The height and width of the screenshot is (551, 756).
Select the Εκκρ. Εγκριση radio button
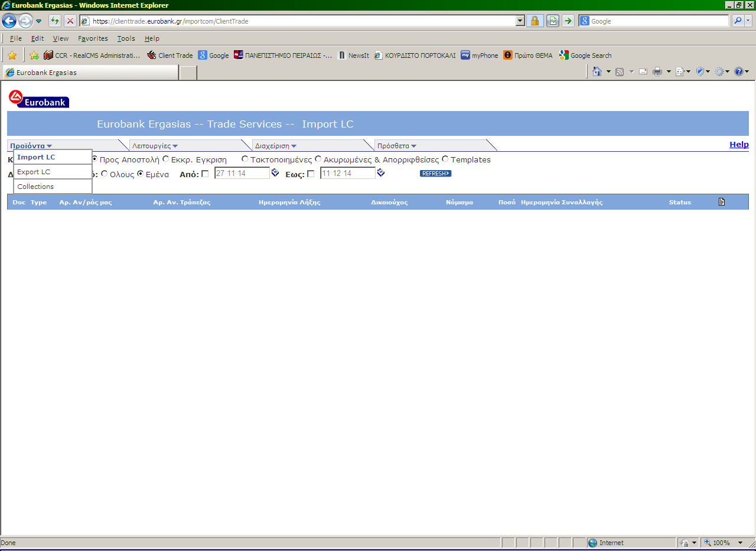pyautogui.click(x=166, y=159)
